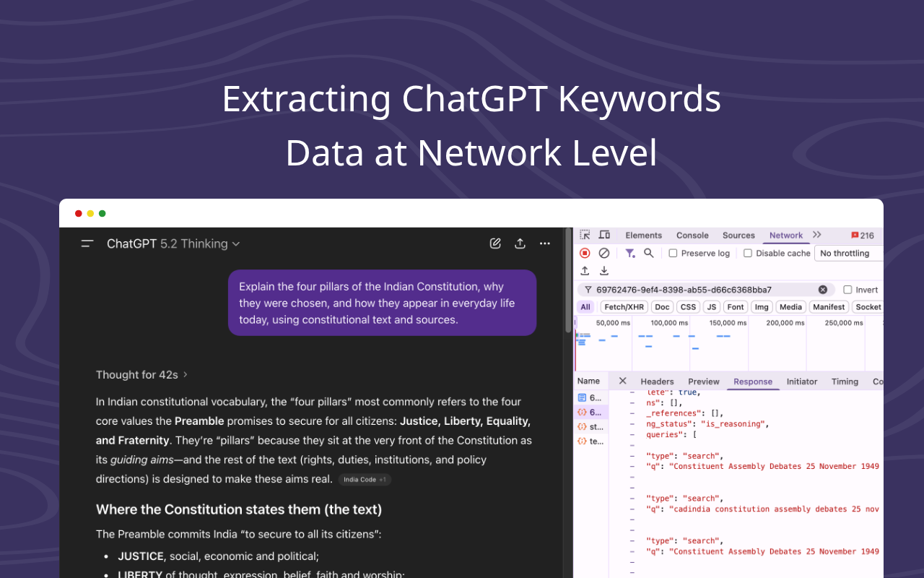
Task: Click the share conversation icon
Action: click(x=520, y=243)
